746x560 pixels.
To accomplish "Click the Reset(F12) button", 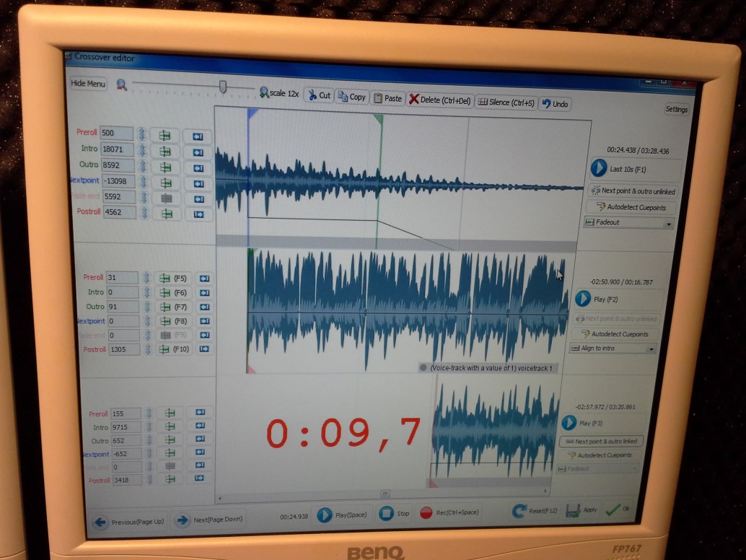I will tap(535, 511).
